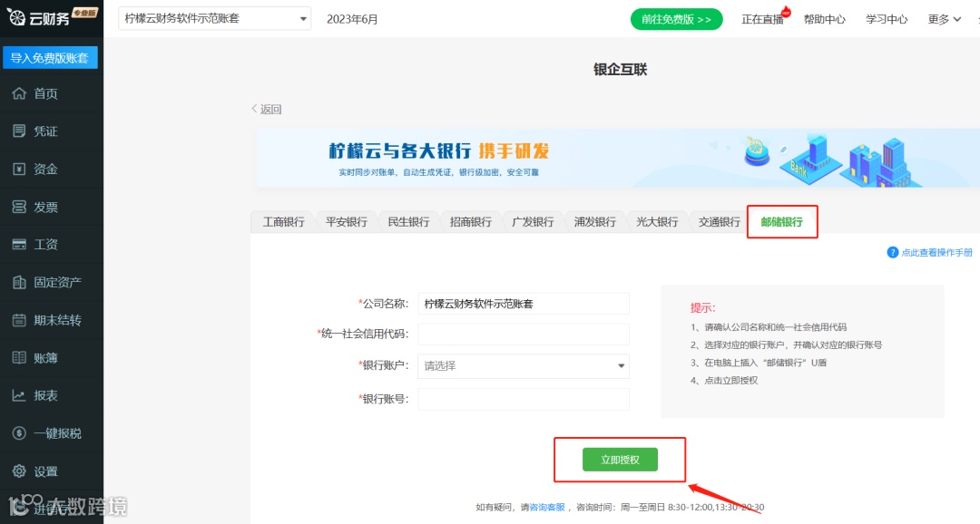Click the 返回 link
The height and width of the screenshot is (524, 980).
coord(270,110)
